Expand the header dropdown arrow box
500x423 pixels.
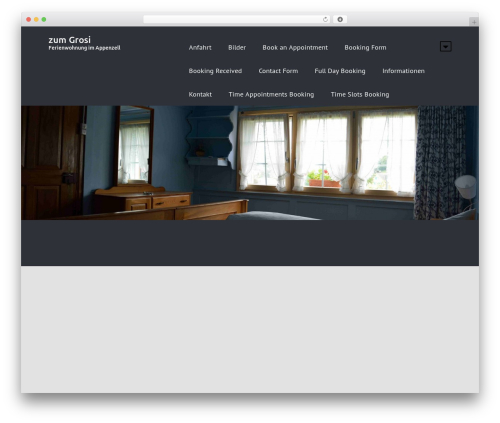tap(446, 47)
